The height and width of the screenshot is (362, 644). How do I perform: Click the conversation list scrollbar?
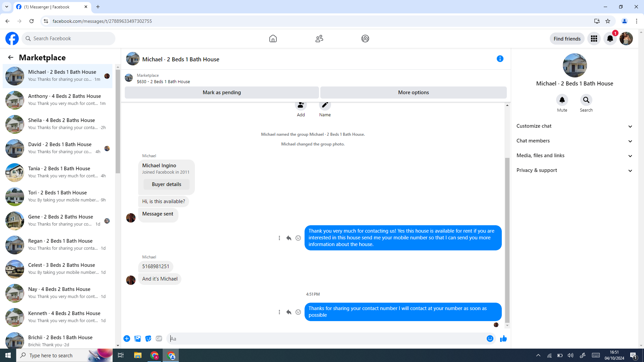(x=118, y=122)
